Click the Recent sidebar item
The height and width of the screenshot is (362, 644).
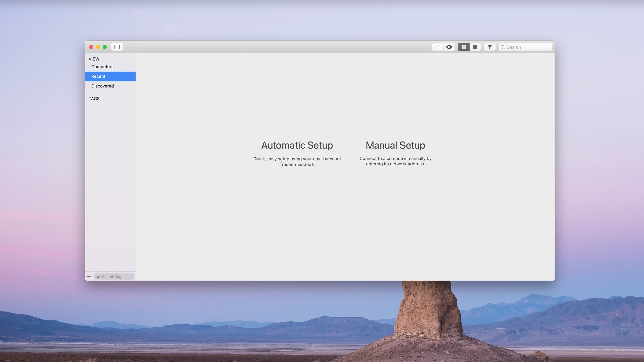click(110, 76)
